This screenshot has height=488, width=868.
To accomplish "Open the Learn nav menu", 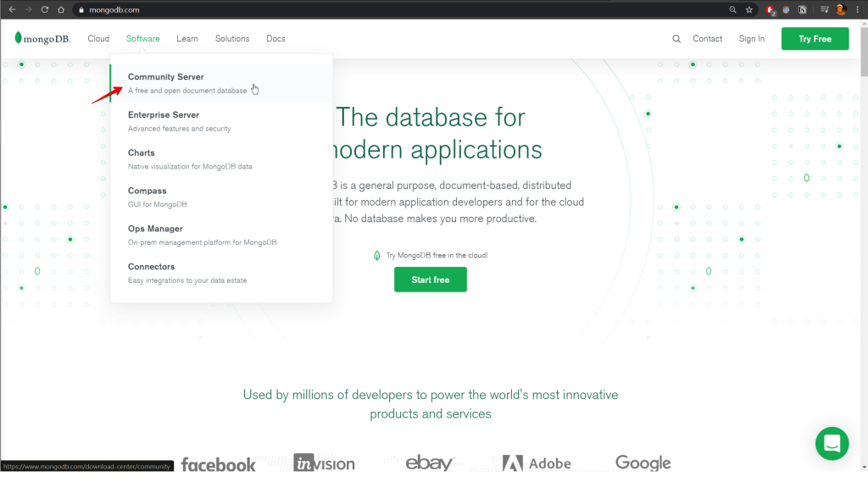I will [187, 39].
